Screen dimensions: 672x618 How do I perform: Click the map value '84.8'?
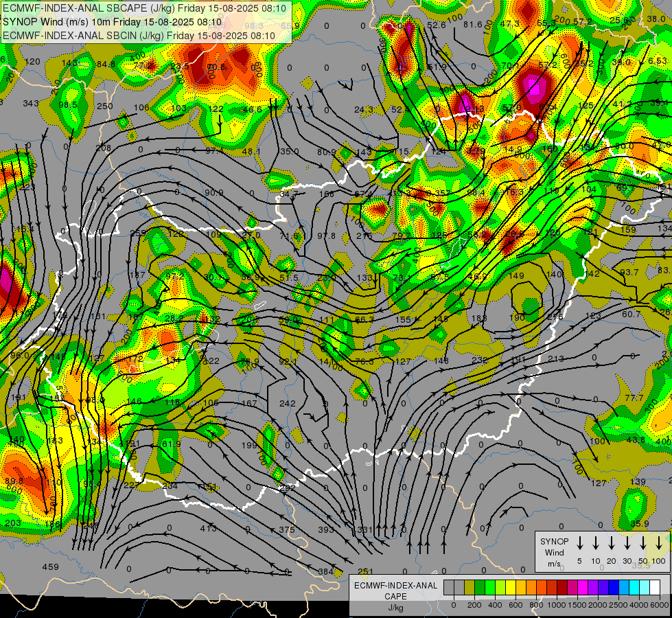point(106,65)
